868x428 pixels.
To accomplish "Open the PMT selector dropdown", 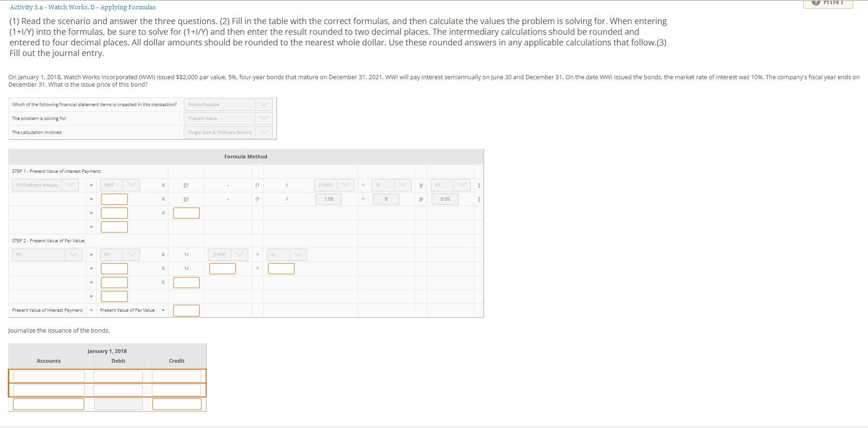I will [131, 185].
